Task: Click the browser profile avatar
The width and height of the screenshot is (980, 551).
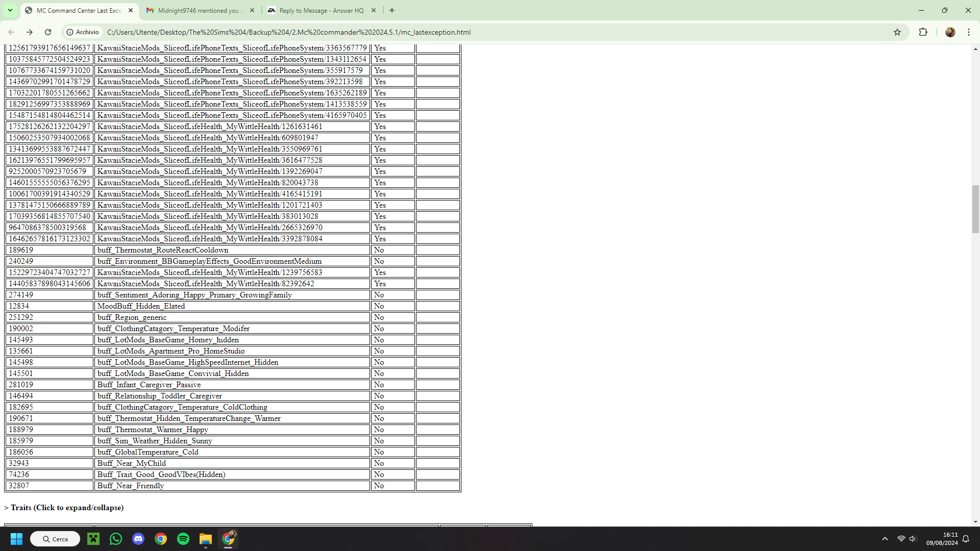Action: (950, 32)
